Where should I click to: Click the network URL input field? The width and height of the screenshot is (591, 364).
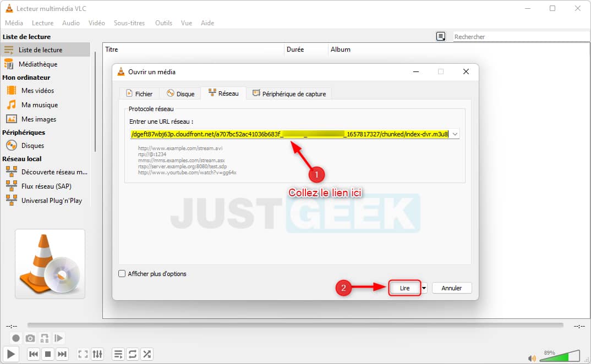290,134
